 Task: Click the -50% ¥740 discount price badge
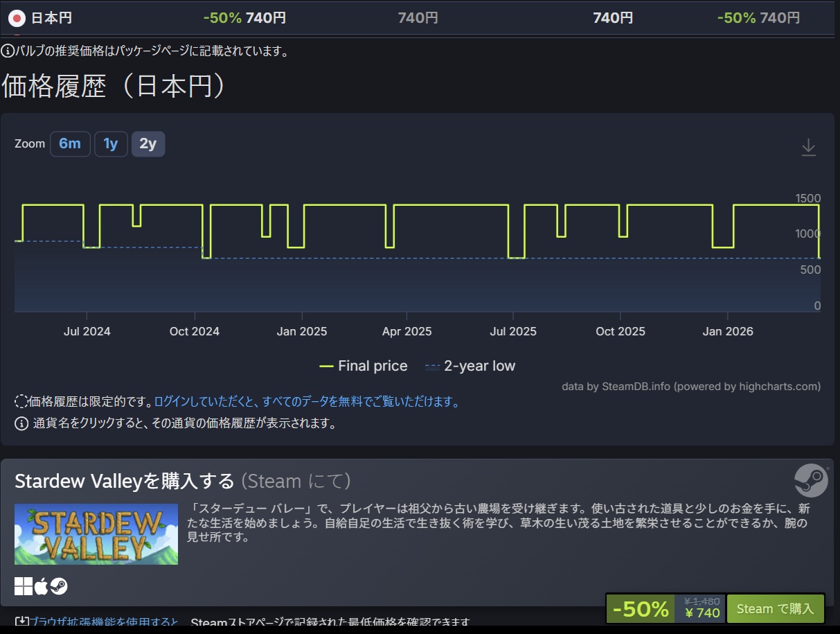pos(665,608)
